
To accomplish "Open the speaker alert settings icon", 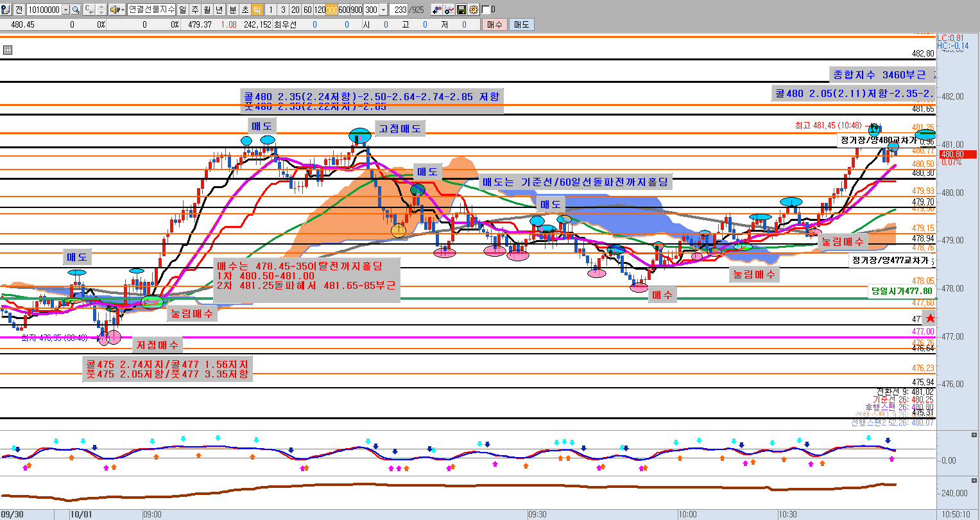I will (114, 10).
